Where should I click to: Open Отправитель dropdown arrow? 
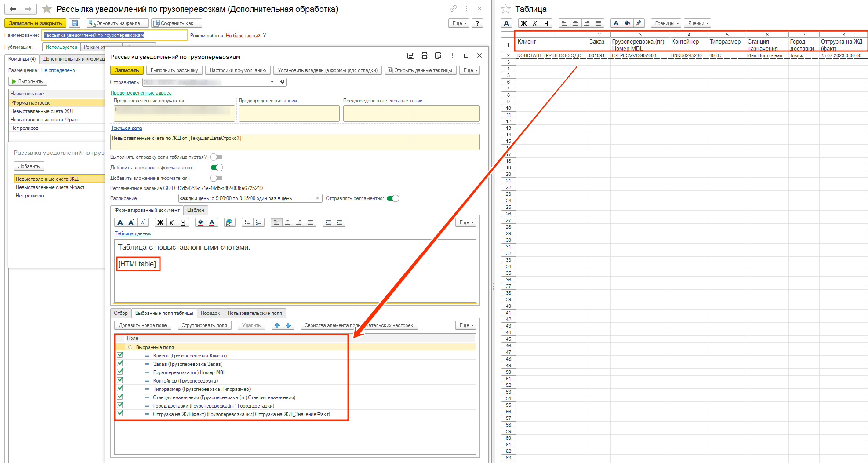click(272, 82)
